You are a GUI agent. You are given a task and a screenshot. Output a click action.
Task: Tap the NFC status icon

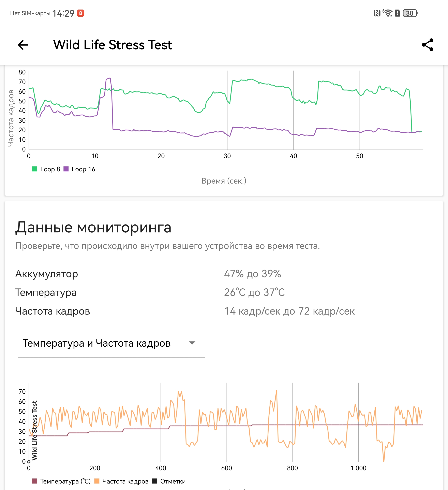click(x=377, y=13)
